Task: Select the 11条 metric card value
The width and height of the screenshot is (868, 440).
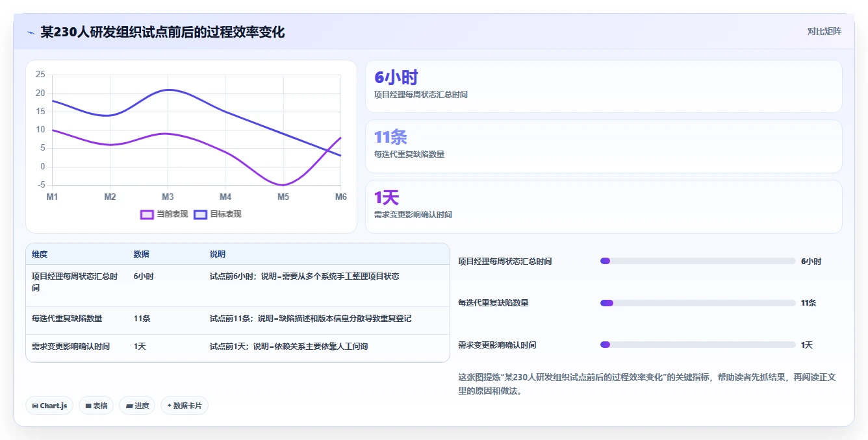Action: tap(390, 137)
